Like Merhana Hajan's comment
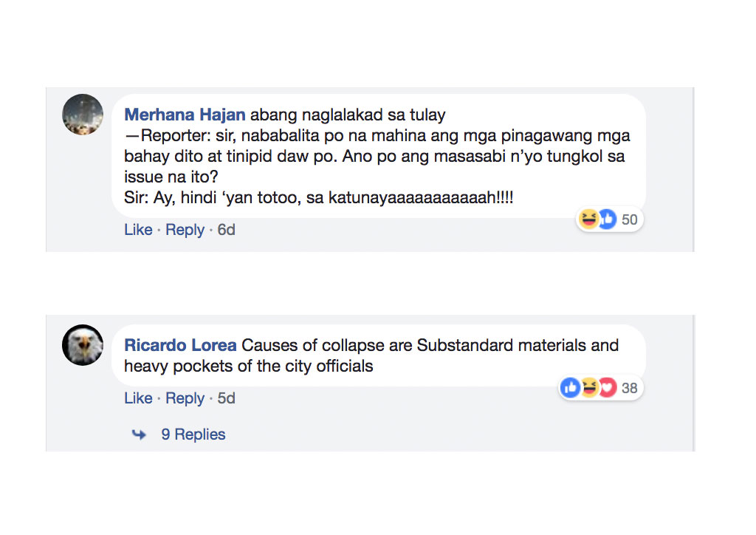756x535 pixels. pos(138,230)
